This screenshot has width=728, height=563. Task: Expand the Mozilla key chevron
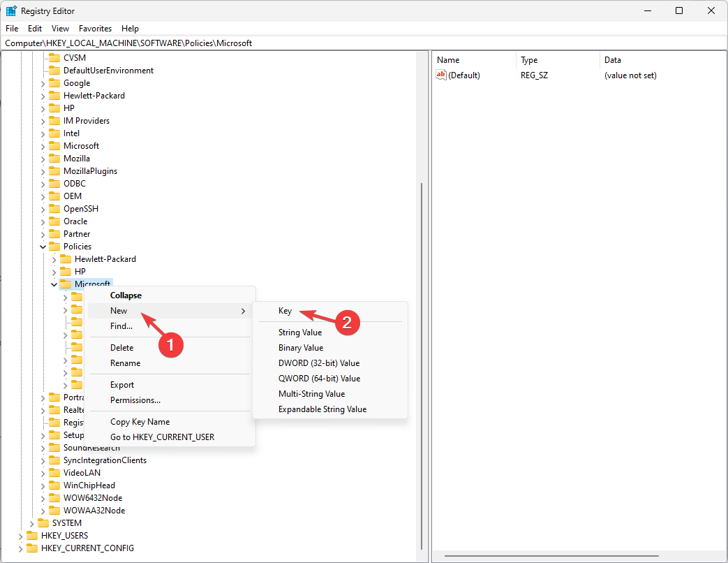pos(43,158)
